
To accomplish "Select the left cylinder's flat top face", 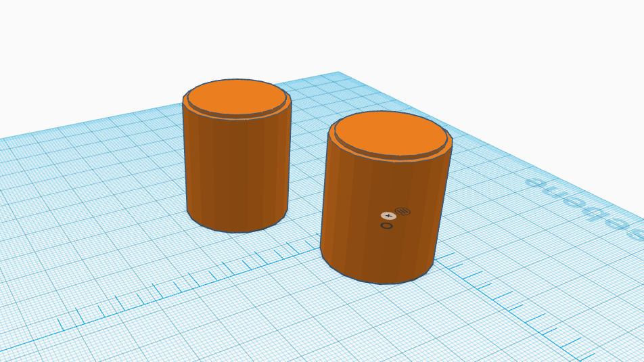I will (x=237, y=97).
